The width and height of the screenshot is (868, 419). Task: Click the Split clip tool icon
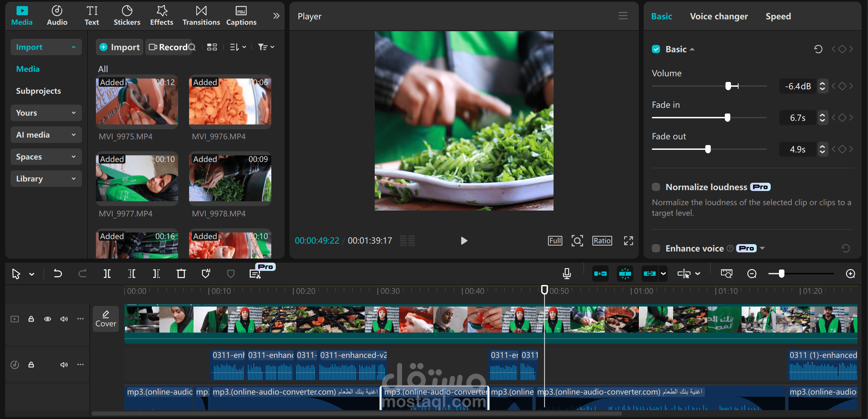pos(107,274)
